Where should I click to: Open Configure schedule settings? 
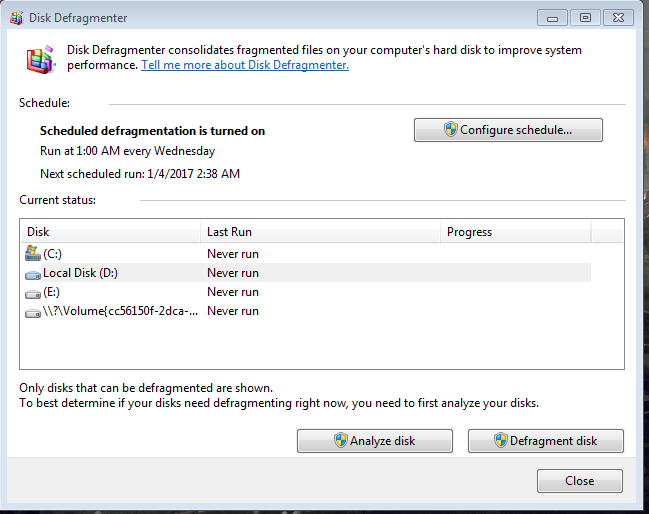click(508, 130)
